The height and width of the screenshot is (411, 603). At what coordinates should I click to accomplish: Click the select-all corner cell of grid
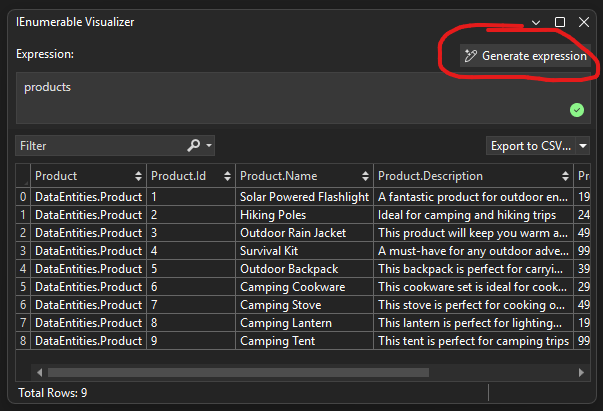[x=23, y=176]
